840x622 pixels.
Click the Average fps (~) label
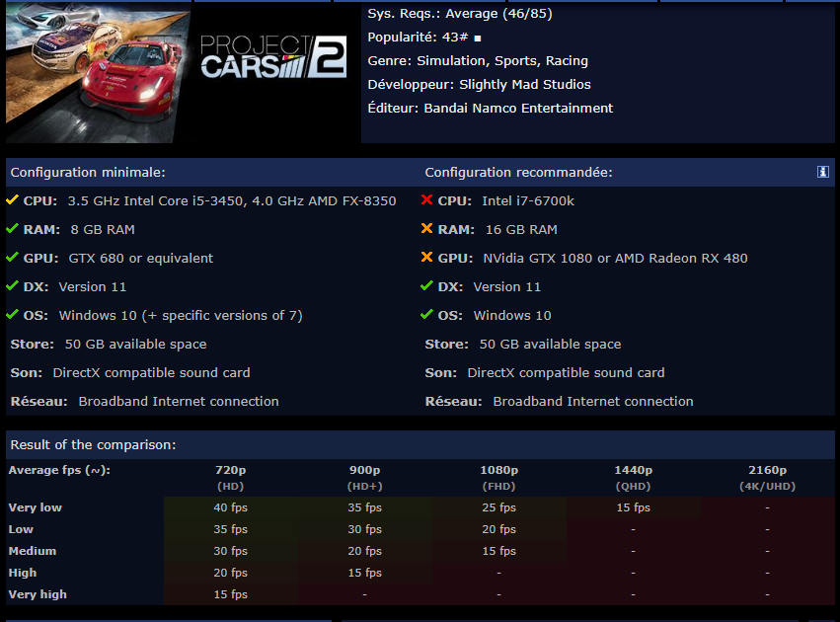click(59, 470)
